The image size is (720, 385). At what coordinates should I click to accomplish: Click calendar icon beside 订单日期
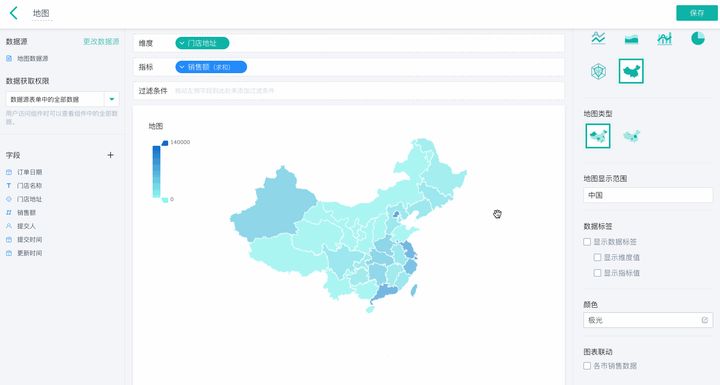[x=9, y=172]
